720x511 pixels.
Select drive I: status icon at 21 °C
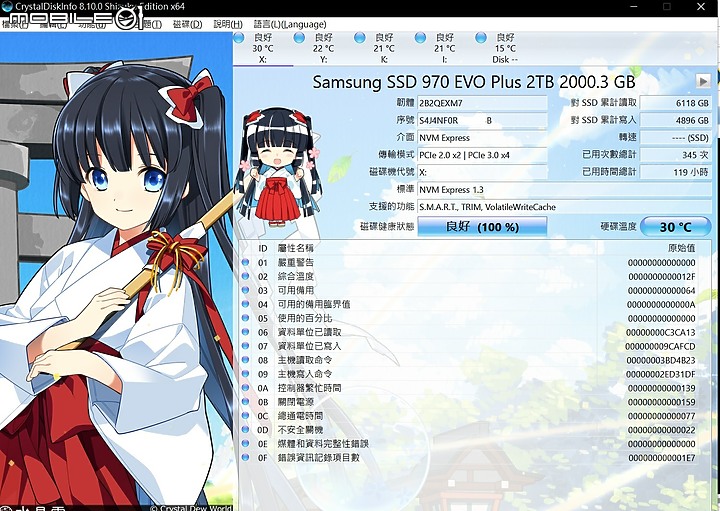[420, 38]
